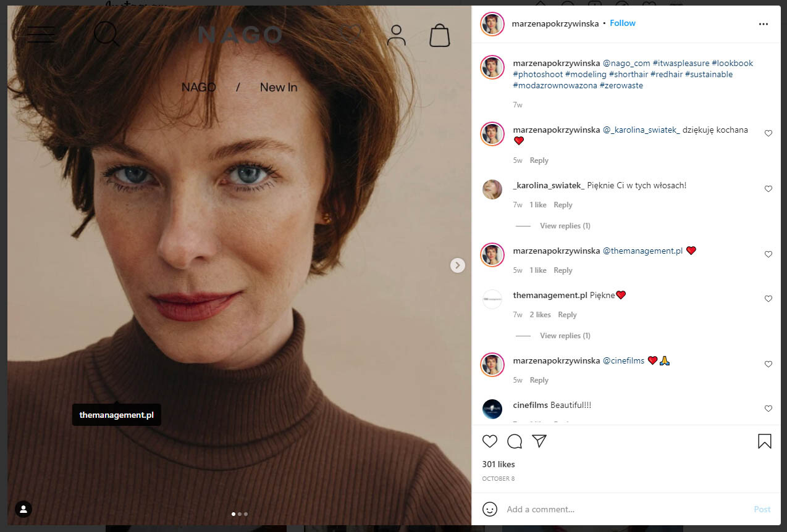The height and width of the screenshot is (532, 787).
Task: Open the #sustainable hashtag
Action: [709, 74]
